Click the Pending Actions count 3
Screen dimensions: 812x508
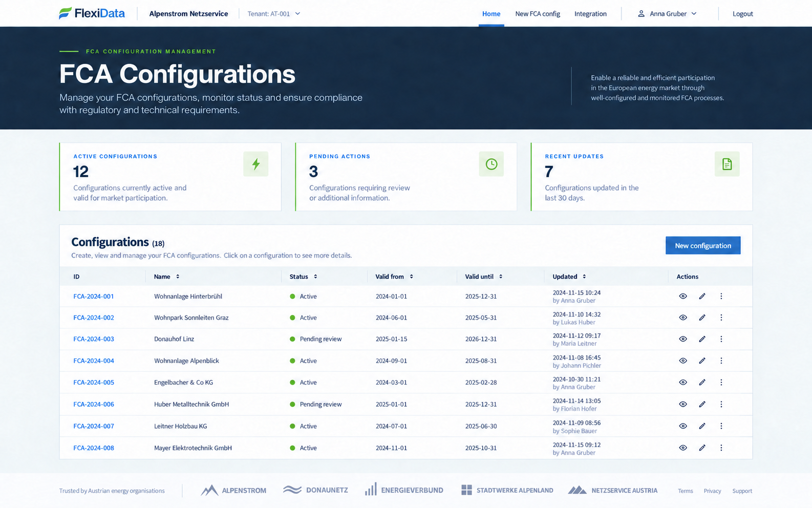click(313, 171)
